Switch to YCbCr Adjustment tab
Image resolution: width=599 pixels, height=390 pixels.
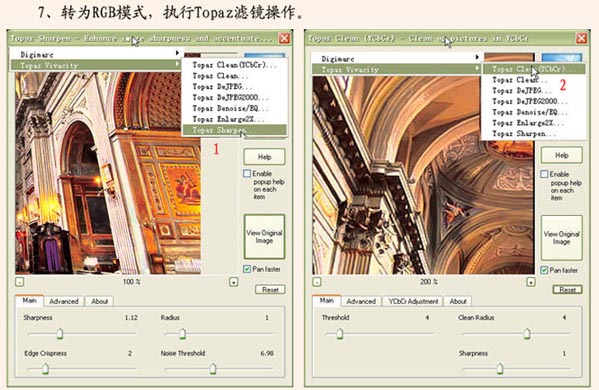click(413, 301)
